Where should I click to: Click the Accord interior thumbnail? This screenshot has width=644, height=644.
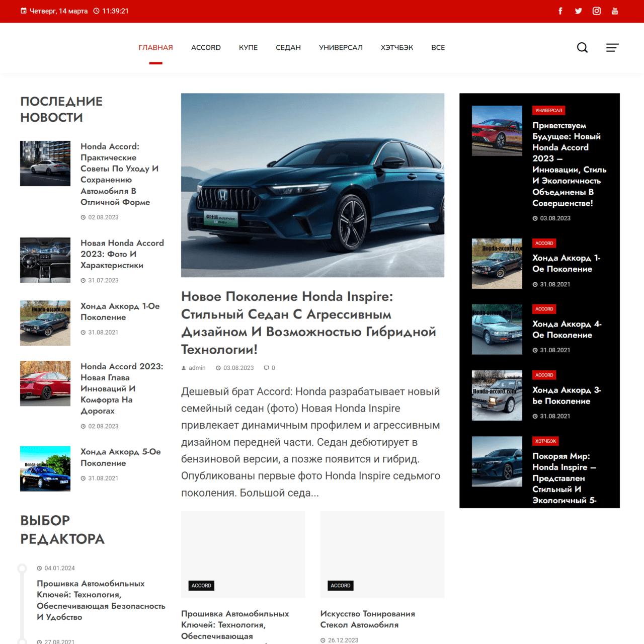tap(45, 260)
